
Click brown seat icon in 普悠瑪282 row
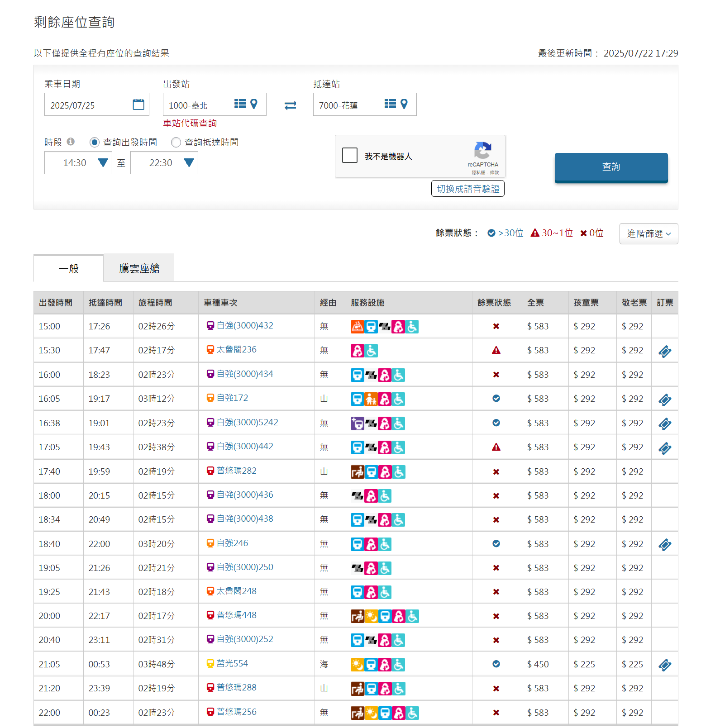pos(358,472)
